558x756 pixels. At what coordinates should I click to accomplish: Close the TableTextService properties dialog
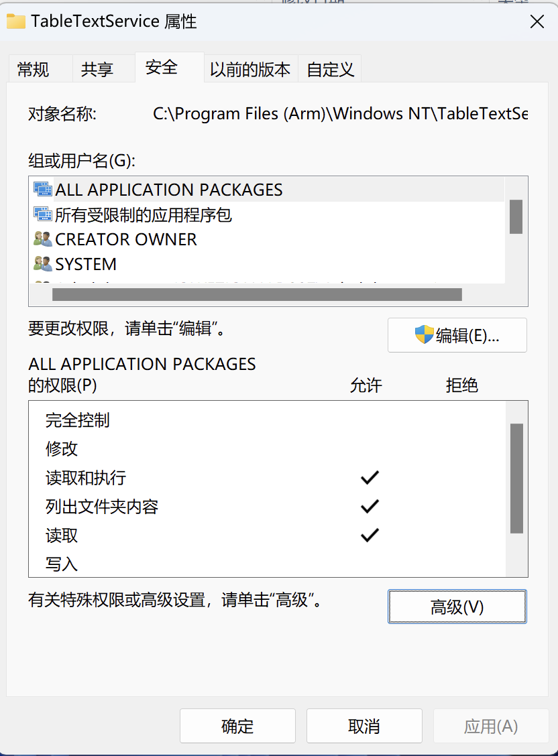(537, 21)
